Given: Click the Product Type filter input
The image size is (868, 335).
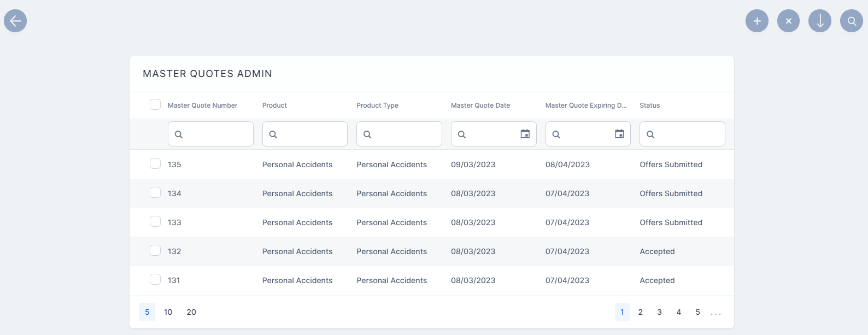Looking at the screenshot, I should pyautogui.click(x=404, y=134).
